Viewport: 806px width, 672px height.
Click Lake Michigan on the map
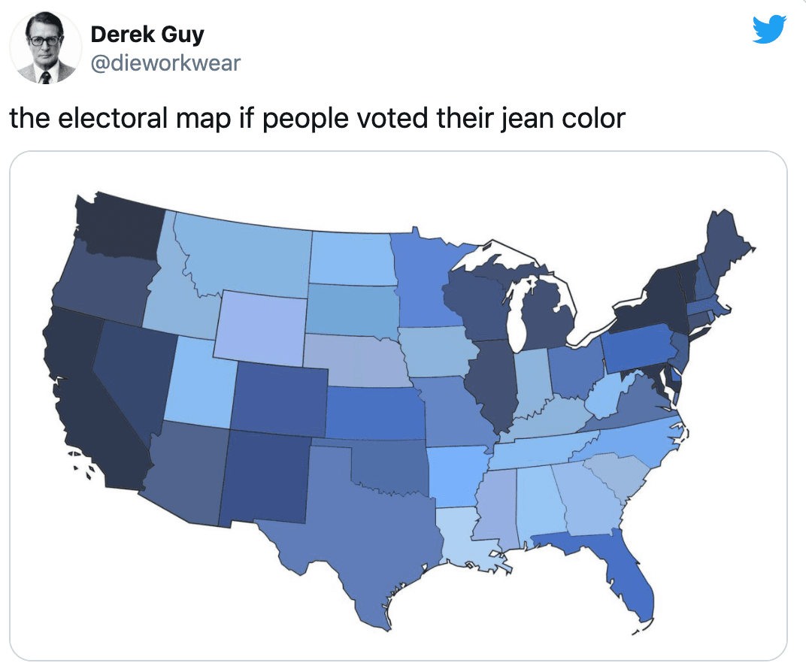[519, 314]
